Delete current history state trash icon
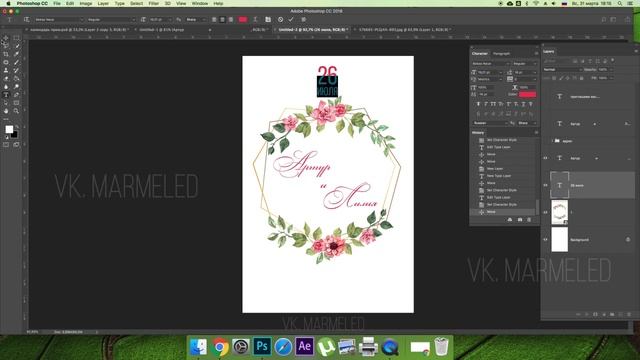Viewport: 640px width, 360px height. pos(529,220)
